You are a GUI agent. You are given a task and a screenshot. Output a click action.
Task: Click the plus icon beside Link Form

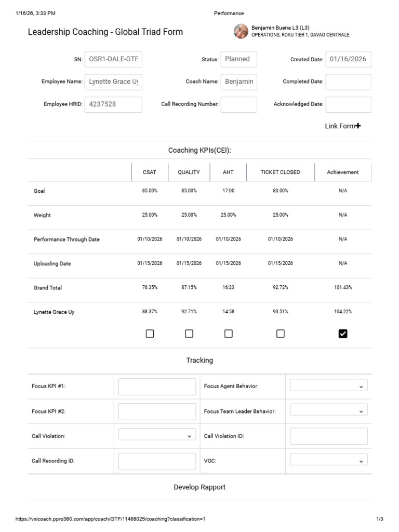click(358, 126)
